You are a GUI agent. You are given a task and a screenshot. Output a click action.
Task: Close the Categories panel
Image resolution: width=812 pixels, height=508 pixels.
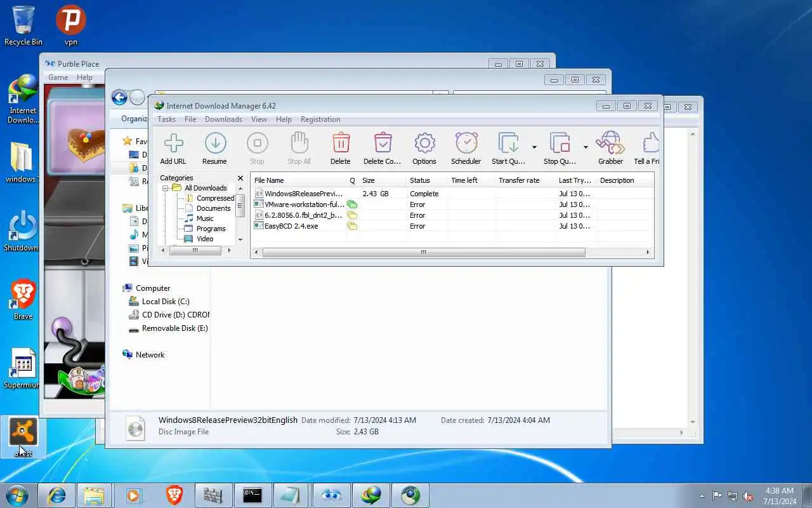tap(240, 178)
